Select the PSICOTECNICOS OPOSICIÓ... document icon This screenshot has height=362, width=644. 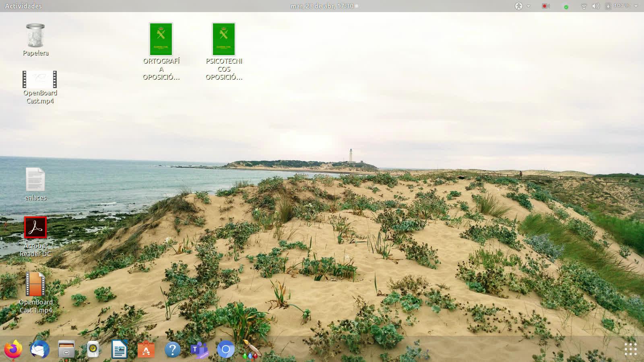(x=224, y=39)
